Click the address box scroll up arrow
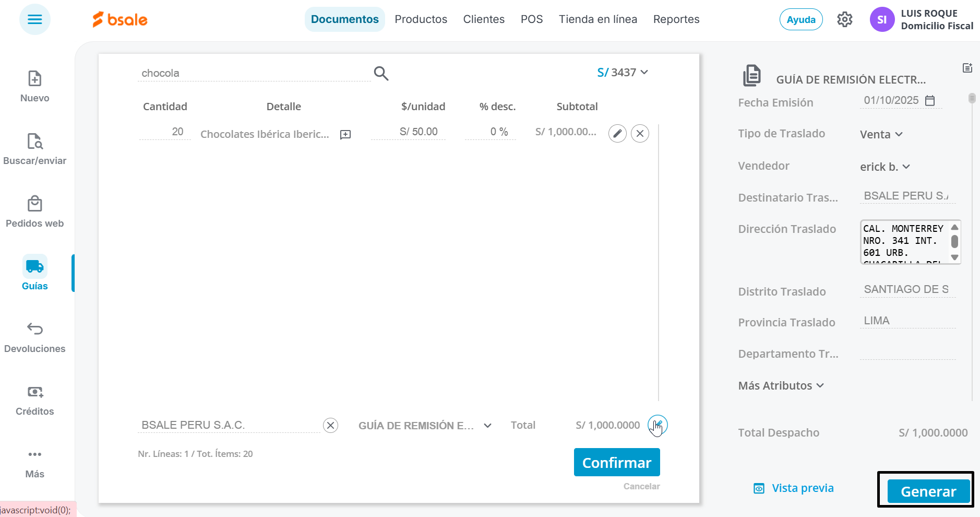980x517 pixels. tap(955, 227)
